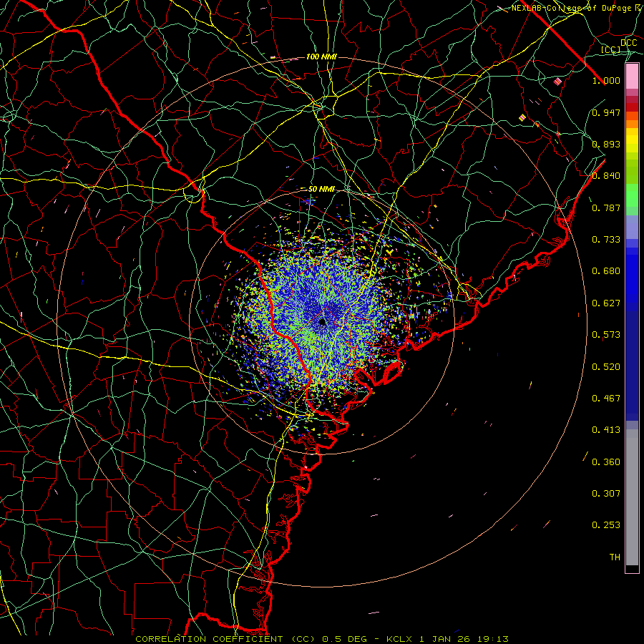The height and width of the screenshot is (644, 644).
Task: Click the TH threshold label in legend
Action: [x=615, y=557]
